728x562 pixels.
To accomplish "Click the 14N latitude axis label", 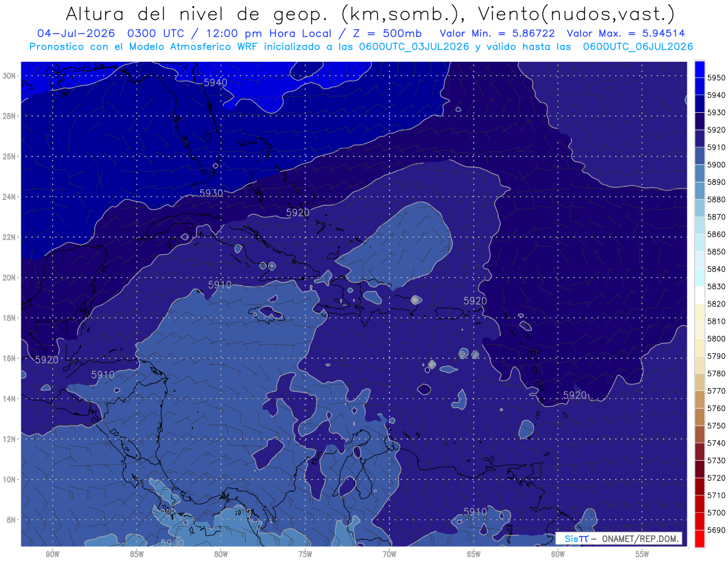I will point(9,398).
